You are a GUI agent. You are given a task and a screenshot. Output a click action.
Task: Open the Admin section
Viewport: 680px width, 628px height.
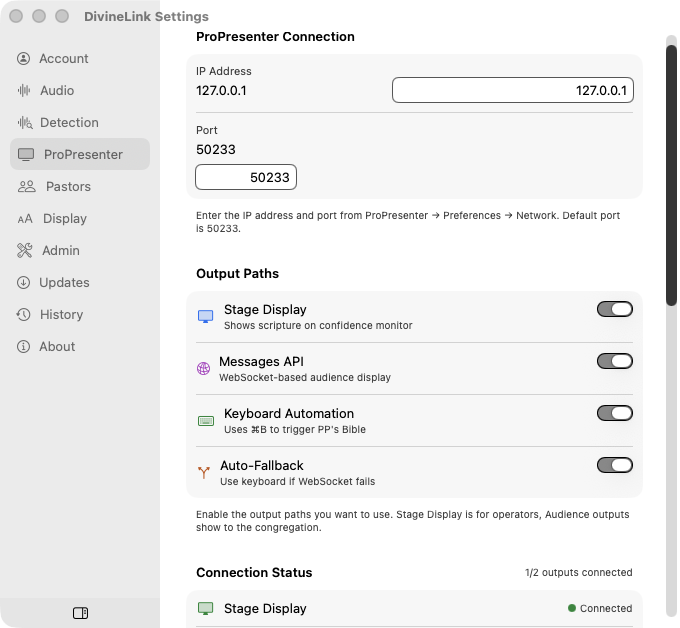80,250
